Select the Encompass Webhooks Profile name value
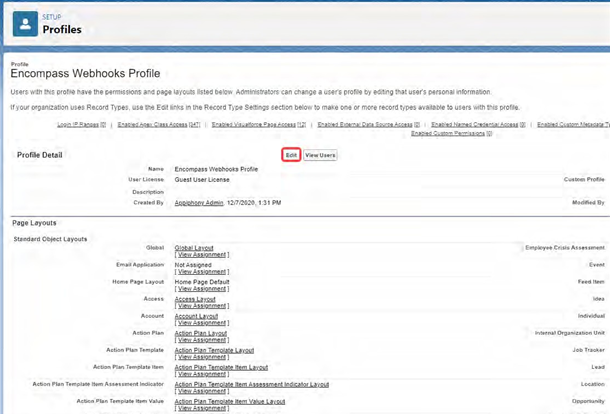The image size is (610, 414). (x=216, y=169)
